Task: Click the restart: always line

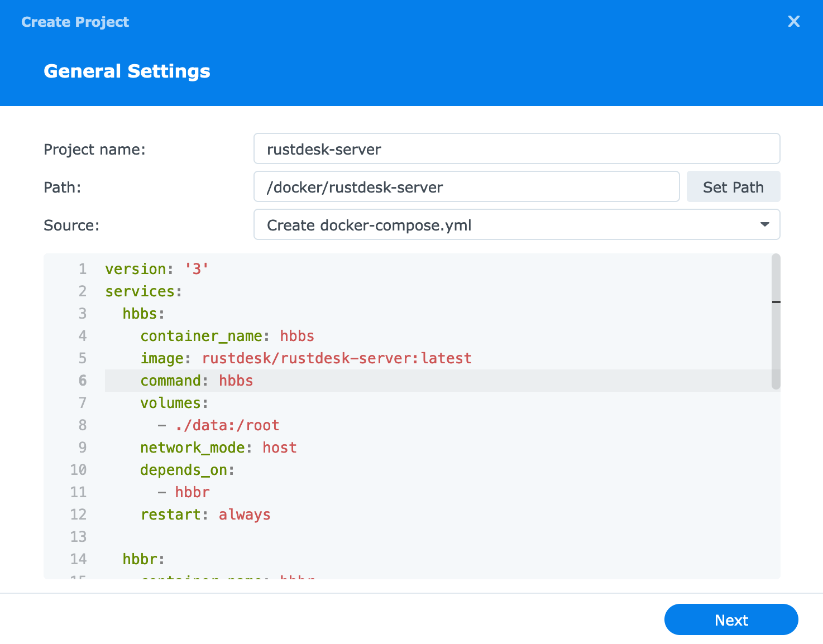Action: [205, 515]
